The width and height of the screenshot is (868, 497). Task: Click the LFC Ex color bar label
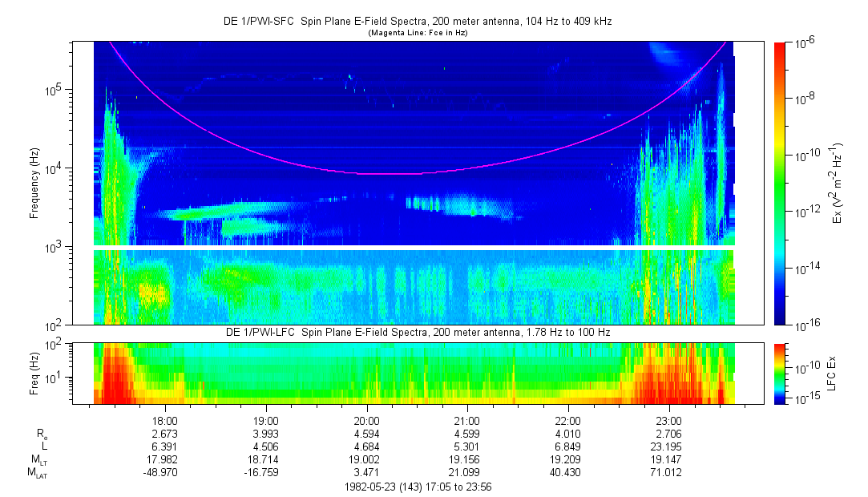(834, 373)
